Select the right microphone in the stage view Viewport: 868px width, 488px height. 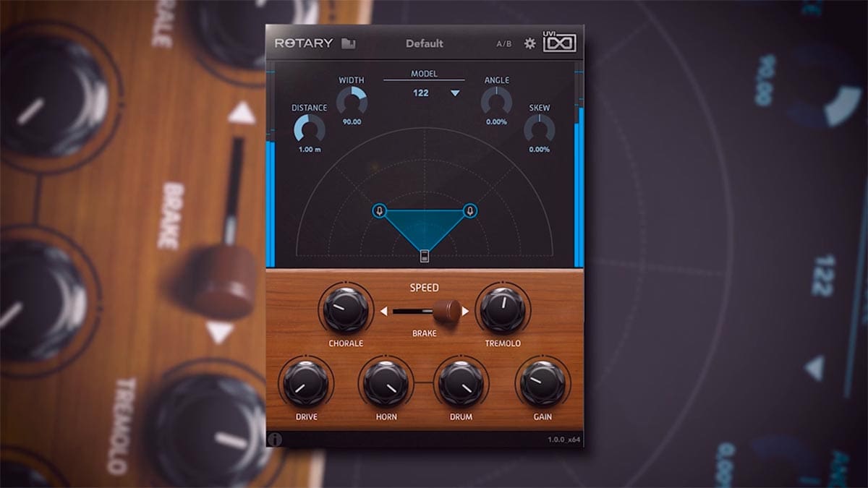click(x=471, y=211)
